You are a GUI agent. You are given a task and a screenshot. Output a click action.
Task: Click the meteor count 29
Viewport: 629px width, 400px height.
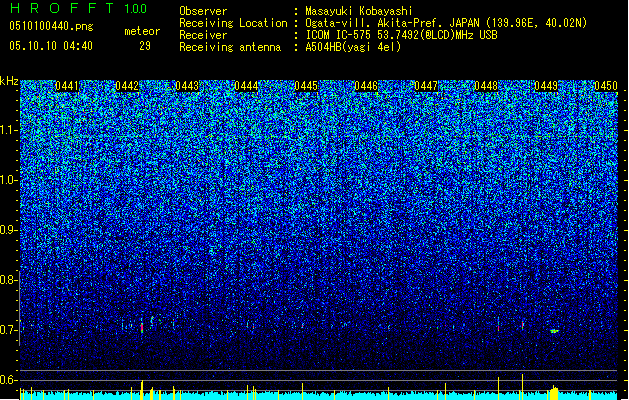(x=145, y=46)
